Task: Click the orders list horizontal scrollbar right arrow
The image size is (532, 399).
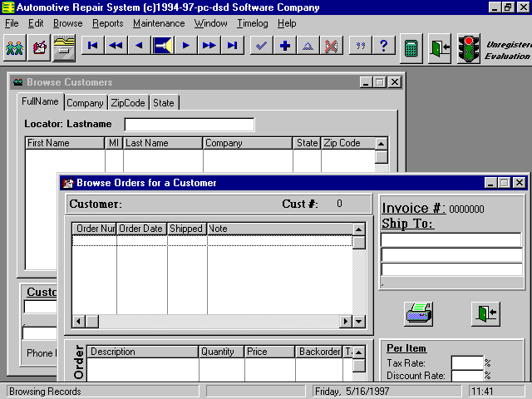Action: pos(346,322)
